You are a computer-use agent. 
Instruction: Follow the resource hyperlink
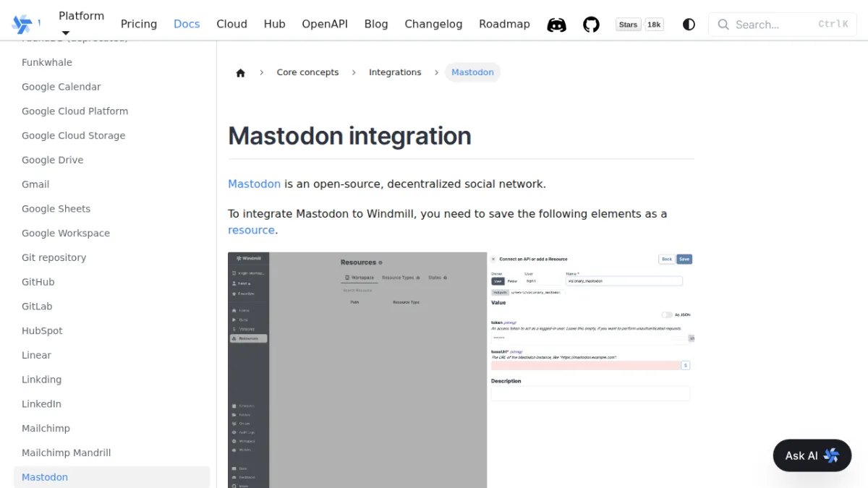point(251,230)
